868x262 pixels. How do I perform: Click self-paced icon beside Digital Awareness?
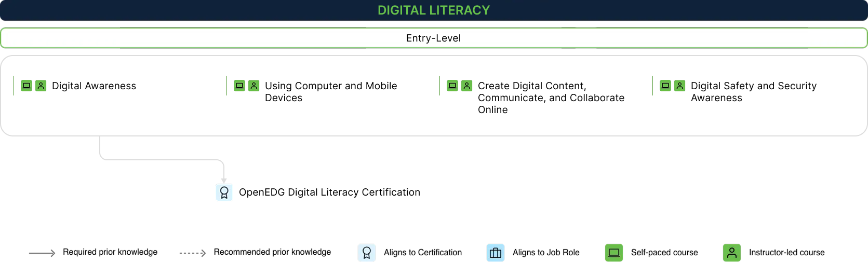pyautogui.click(x=26, y=86)
